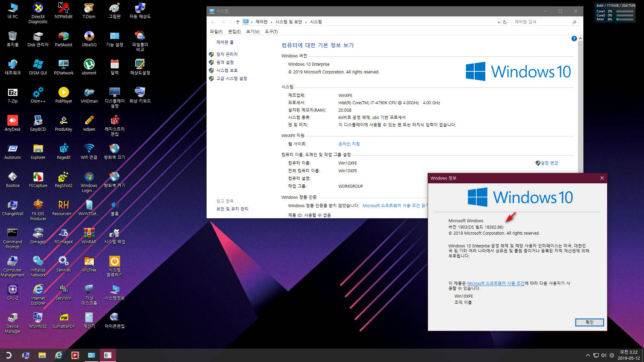Click the taskbar clock and date
This screenshot has height=362, width=644.
[629, 355]
